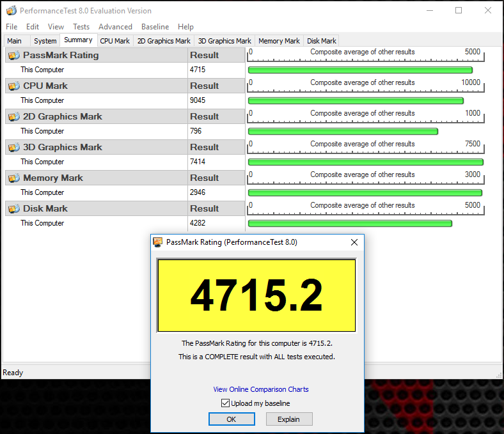The width and height of the screenshot is (504, 434).
Task: Click the Explain button
Action: 289,419
